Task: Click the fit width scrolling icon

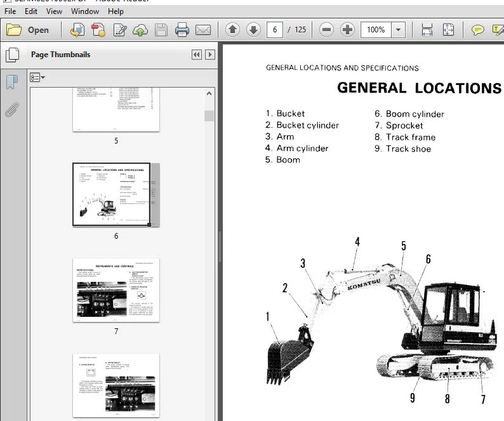Action: click(427, 30)
